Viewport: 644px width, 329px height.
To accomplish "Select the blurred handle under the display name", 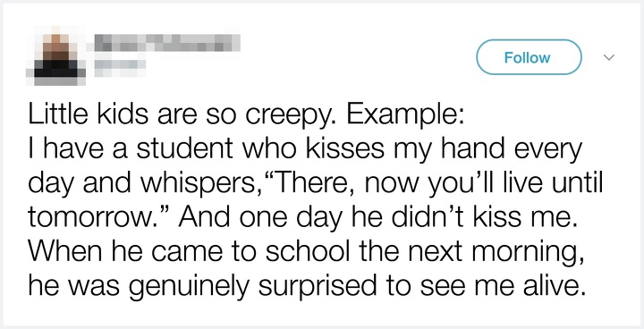I will (120, 68).
